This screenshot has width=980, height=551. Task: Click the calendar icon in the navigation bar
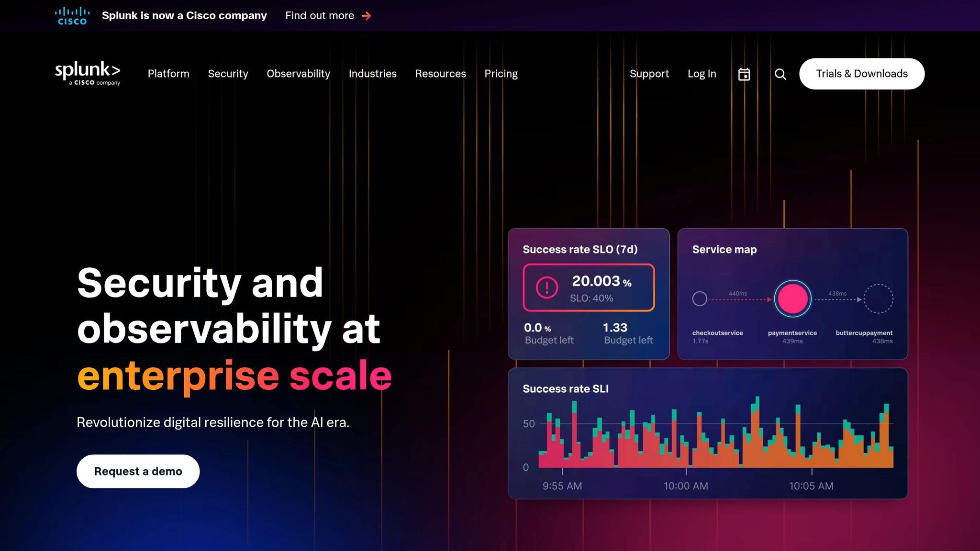[x=744, y=74]
